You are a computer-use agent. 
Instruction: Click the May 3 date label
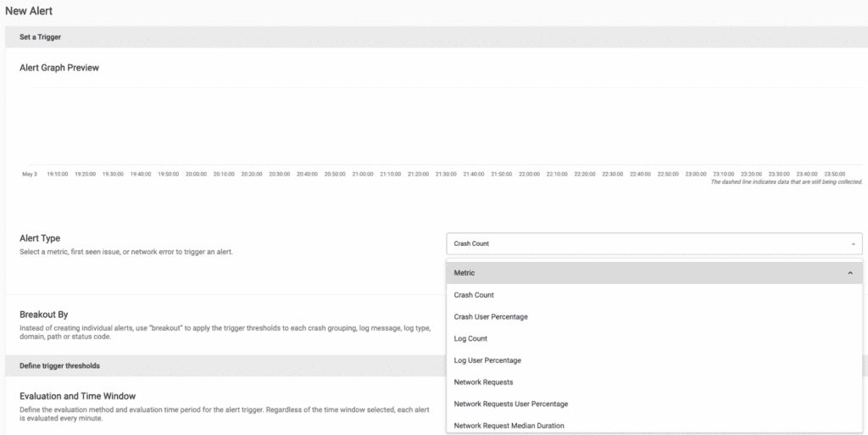30,174
